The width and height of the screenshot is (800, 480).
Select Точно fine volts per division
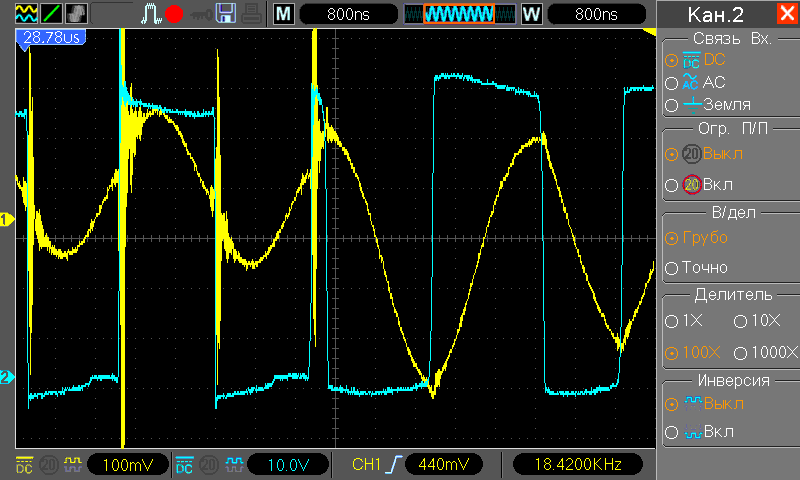click(696, 268)
